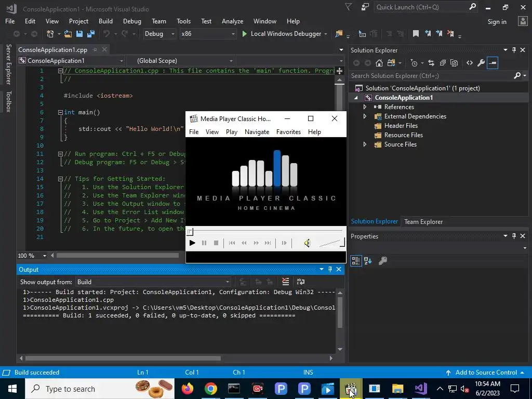Open the (Global Scope) dropdown
This screenshot has height=399, width=532.
pos(181,61)
